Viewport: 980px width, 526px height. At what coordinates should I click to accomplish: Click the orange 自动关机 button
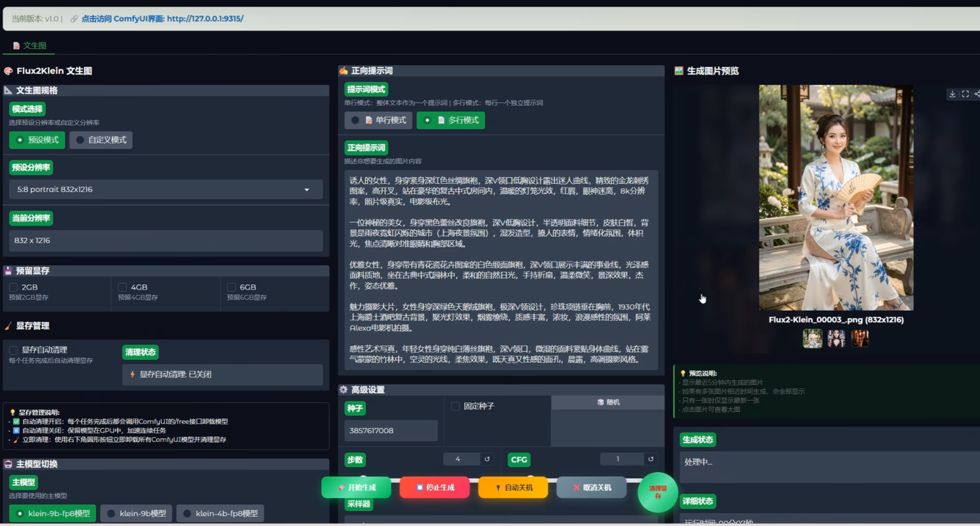tap(513, 487)
